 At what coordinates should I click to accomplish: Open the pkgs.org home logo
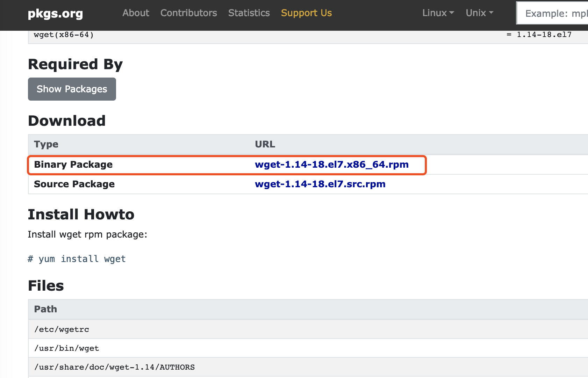[55, 14]
